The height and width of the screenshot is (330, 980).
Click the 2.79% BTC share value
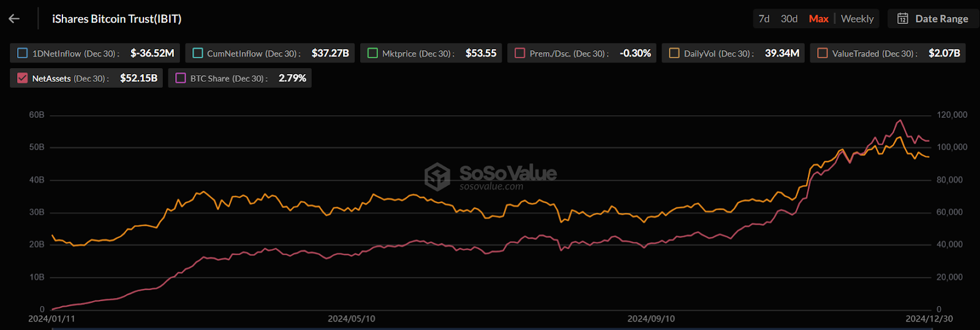[x=292, y=78]
